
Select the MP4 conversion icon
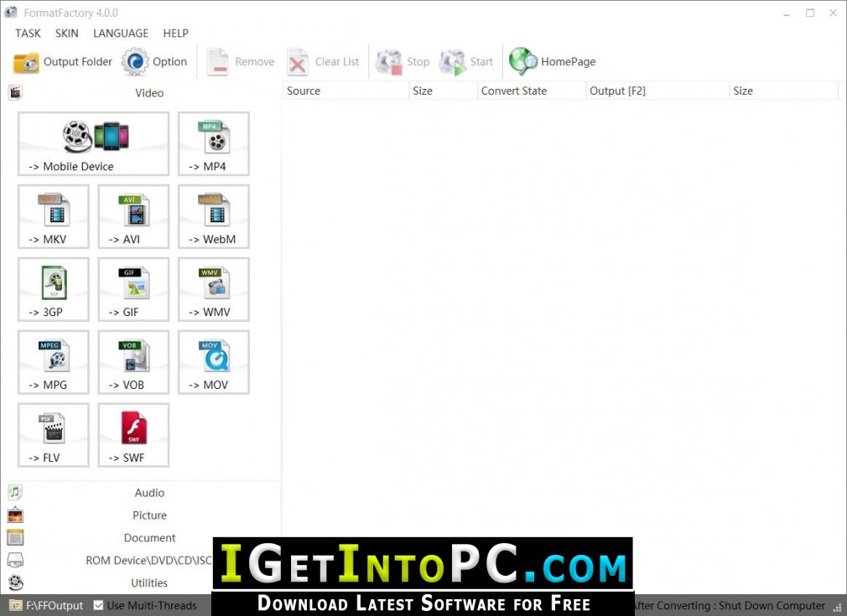[214, 143]
